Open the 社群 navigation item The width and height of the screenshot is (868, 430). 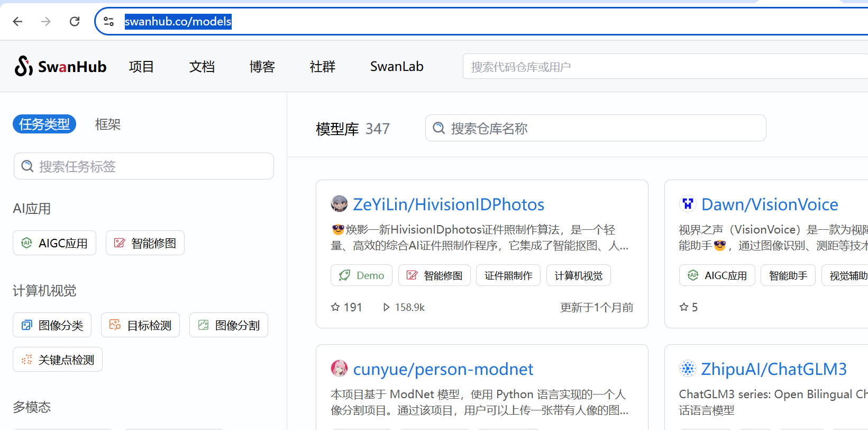point(323,66)
